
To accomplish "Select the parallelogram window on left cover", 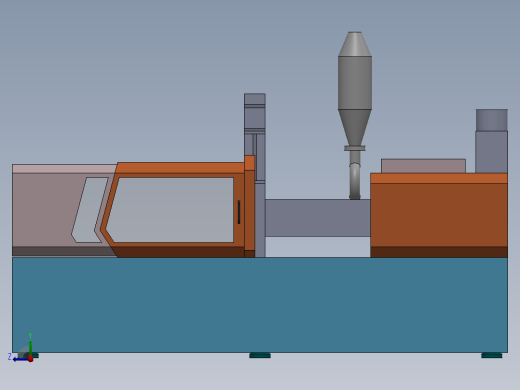I will (x=90, y=210).
